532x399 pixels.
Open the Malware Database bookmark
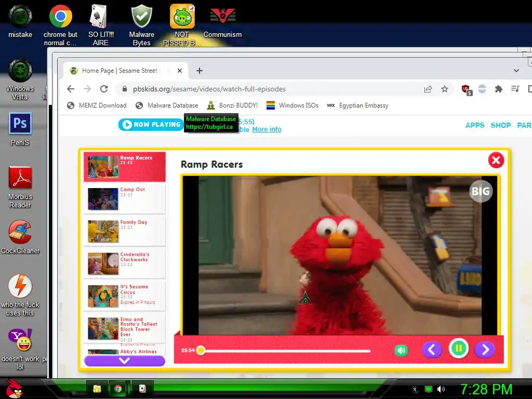pyautogui.click(x=166, y=105)
